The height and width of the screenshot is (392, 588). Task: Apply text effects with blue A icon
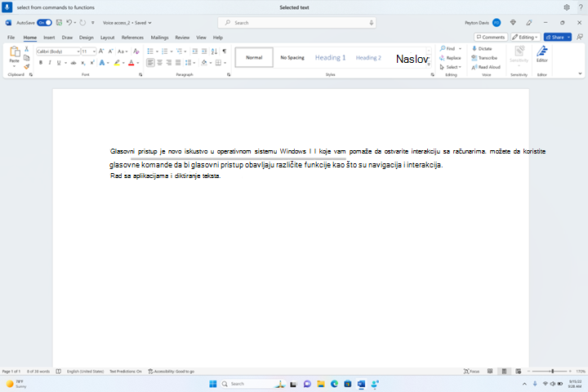(x=102, y=63)
